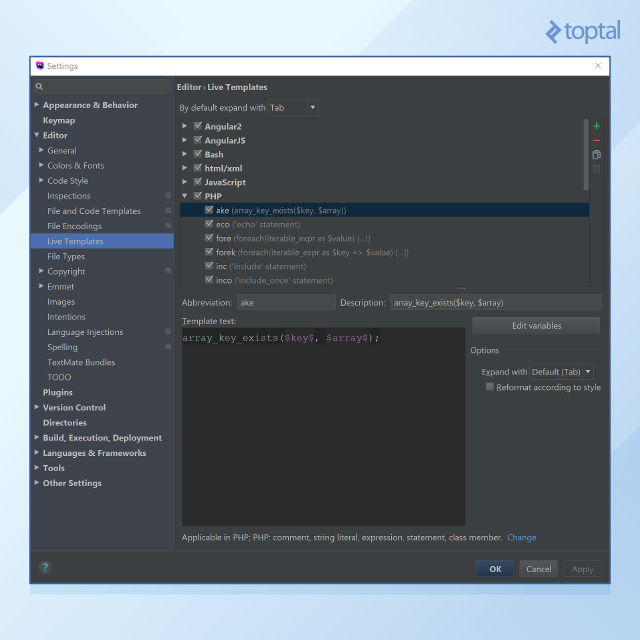
Task: Click the Change applicable contexts link
Action: click(x=522, y=538)
